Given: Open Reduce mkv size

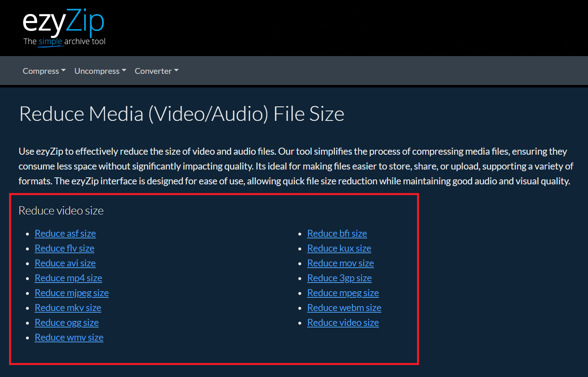Looking at the screenshot, I should (68, 307).
